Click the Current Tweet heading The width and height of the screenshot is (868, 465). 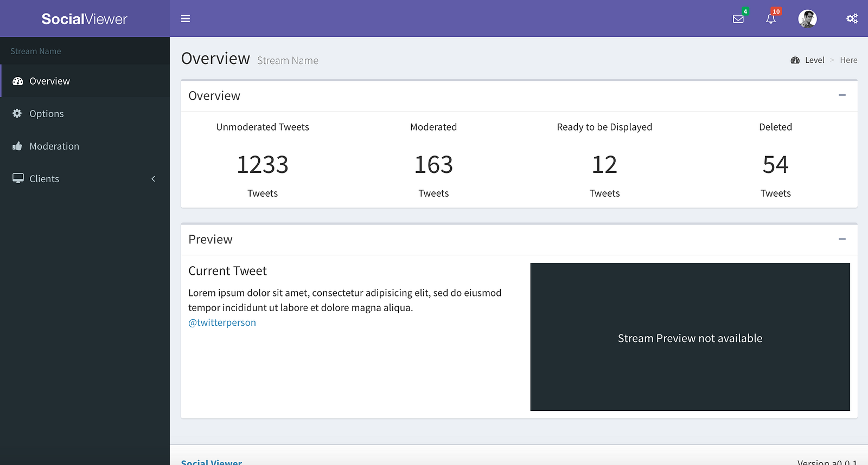coord(227,271)
